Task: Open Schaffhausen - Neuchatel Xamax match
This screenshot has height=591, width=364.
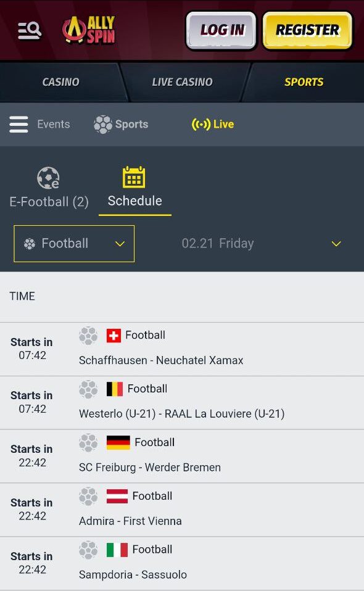Action: pos(182,349)
